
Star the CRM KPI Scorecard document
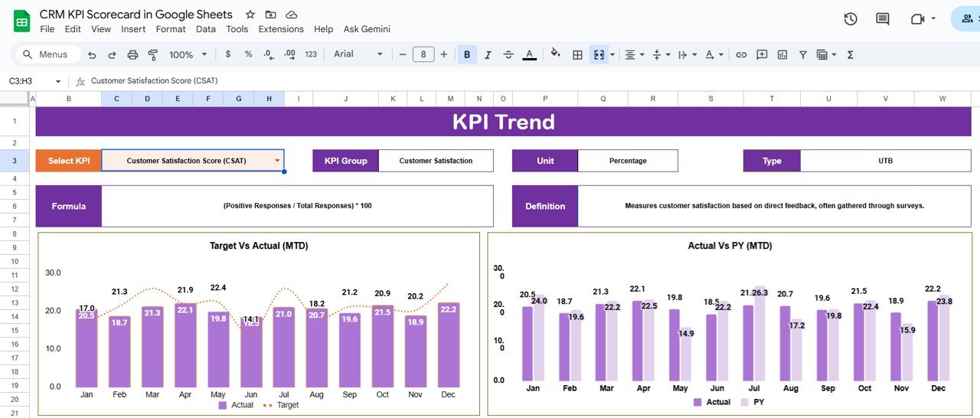click(250, 15)
